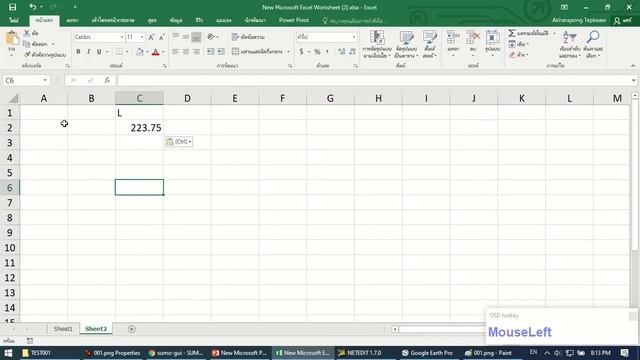Select the Sheet2 tab
This screenshot has width=640, height=360.
pos(96,329)
